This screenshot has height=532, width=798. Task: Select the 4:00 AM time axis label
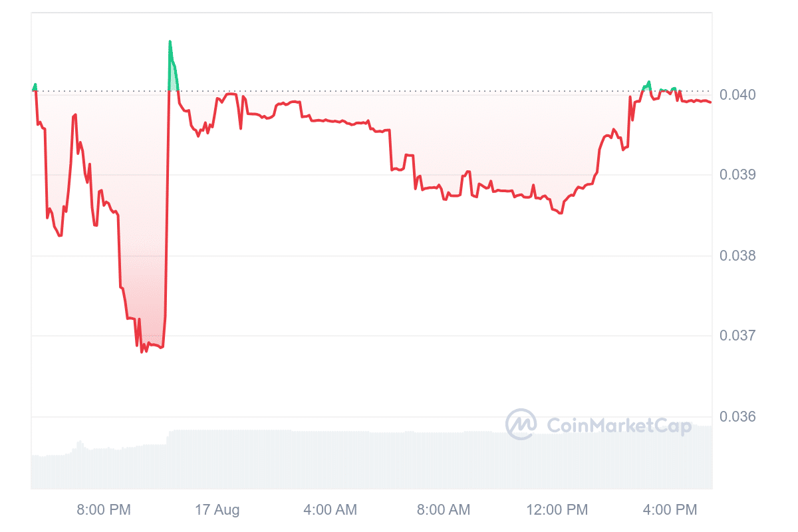point(330,510)
